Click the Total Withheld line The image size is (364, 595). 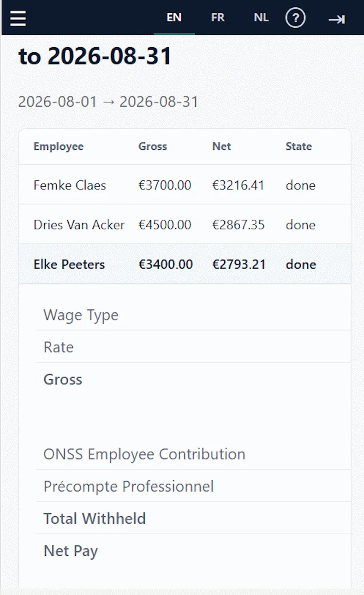coord(193,519)
